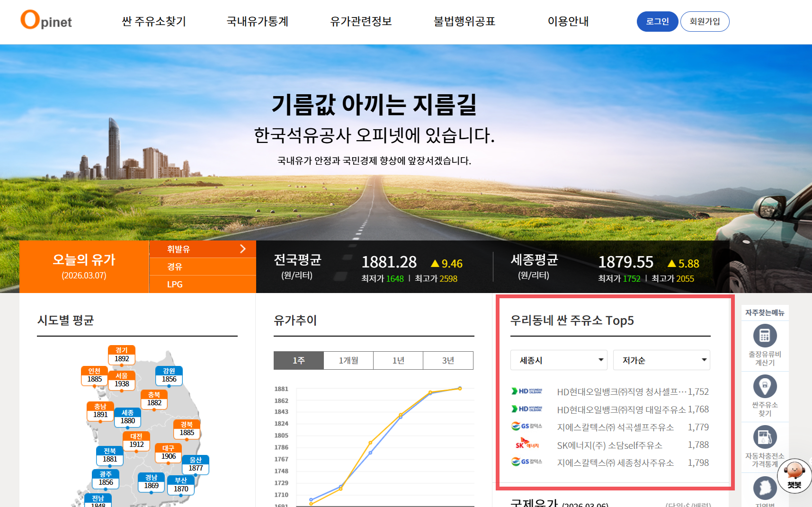Switch price trend chart to 3년
Viewport: 812px width, 507px height.
click(448, 361)
